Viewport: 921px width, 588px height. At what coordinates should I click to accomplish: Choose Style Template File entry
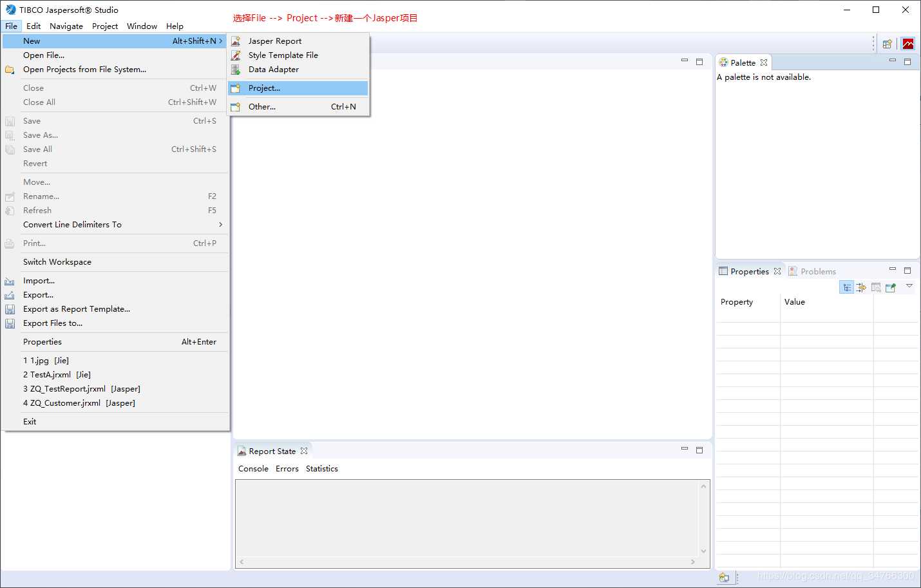tap(298, 55)
